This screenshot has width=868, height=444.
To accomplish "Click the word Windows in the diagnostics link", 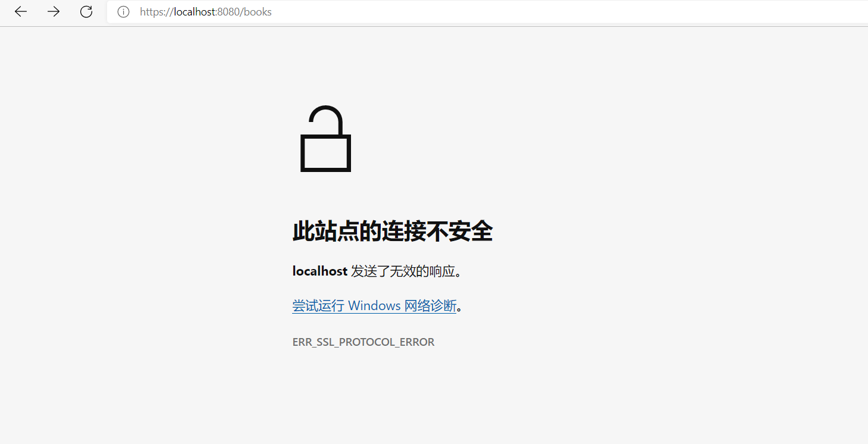I will pyautogui.click(x=374, y=306).
